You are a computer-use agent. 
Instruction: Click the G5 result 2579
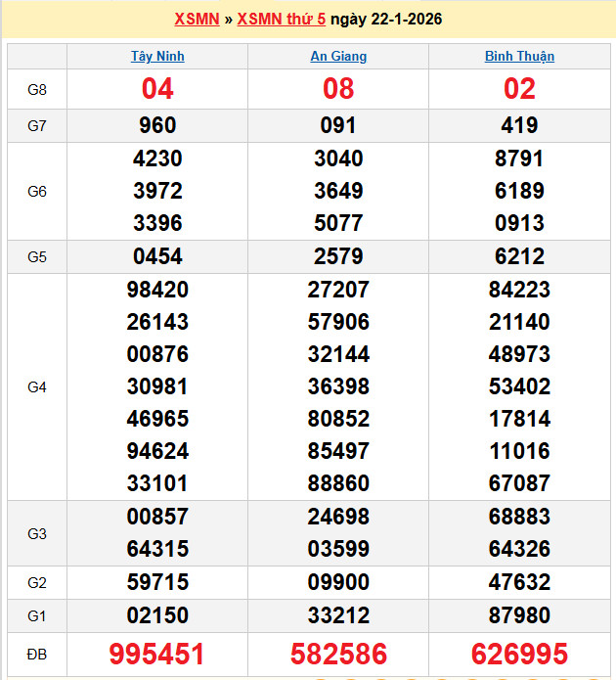point(338,256)
